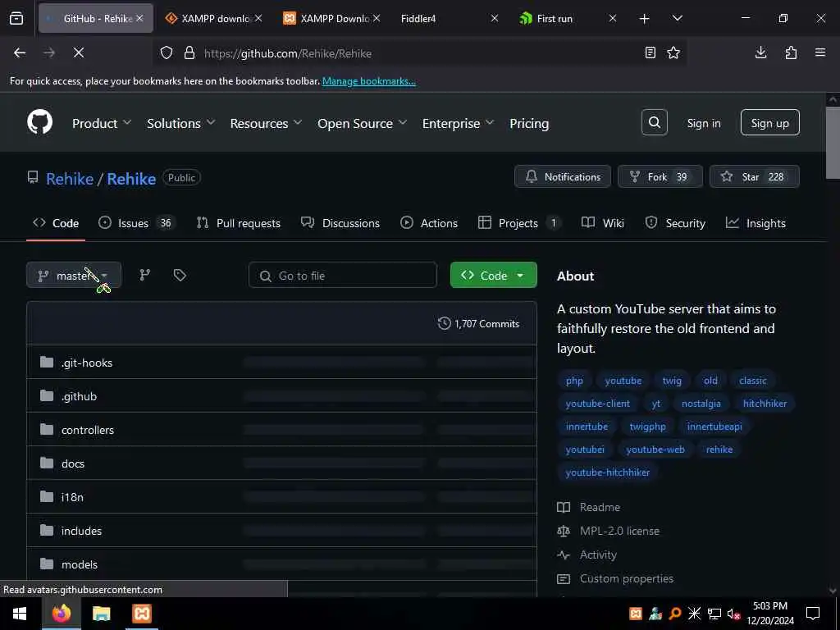Open the GitHub search magnifier button
This screenshot has width=840, height=630.
coord(654,122)
